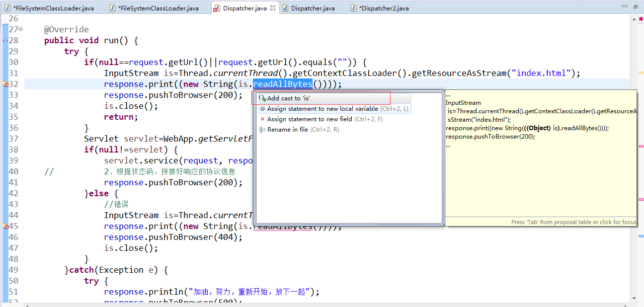Click the error marker on line 45
This screenshot has width=644, height=307.
[x=5, y=227]
